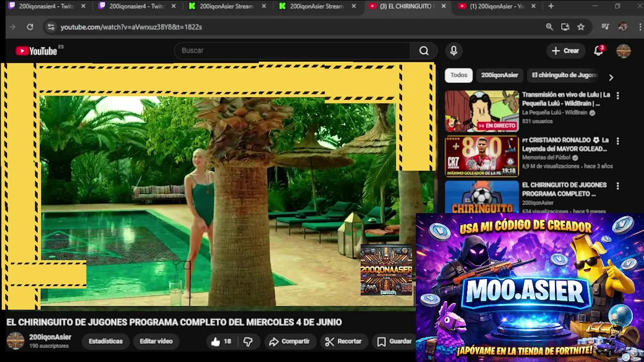Select the Todos filter chip

(459, 75)
